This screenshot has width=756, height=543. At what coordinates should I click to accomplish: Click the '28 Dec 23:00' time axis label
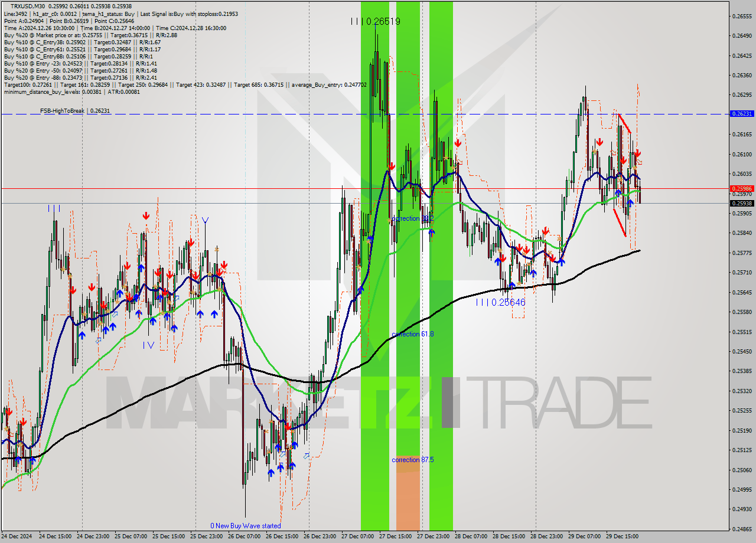tap(546, 537)
